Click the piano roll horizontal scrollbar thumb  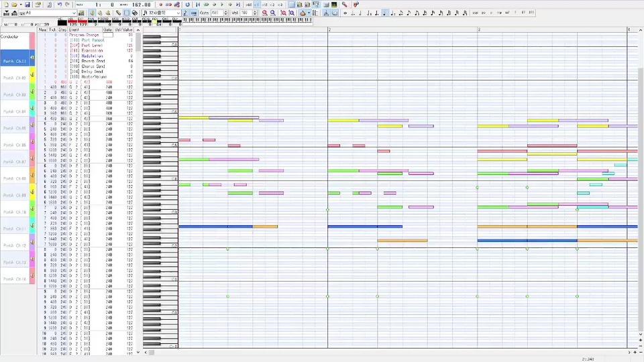coord(151,352)
